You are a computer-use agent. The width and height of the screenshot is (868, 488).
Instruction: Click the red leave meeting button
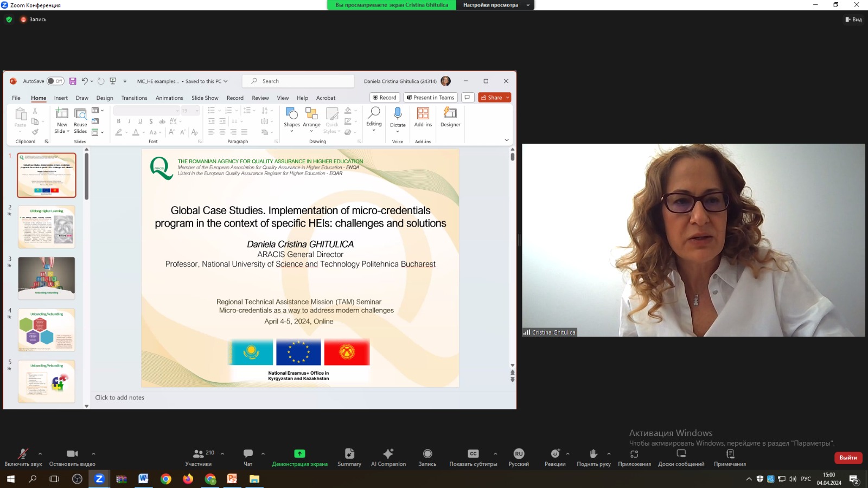pyautogui.click(x=848, y=458)
